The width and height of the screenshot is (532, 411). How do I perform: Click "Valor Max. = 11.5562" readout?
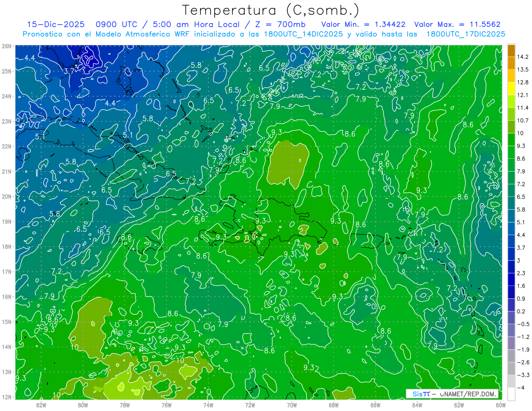click(458, 24)
